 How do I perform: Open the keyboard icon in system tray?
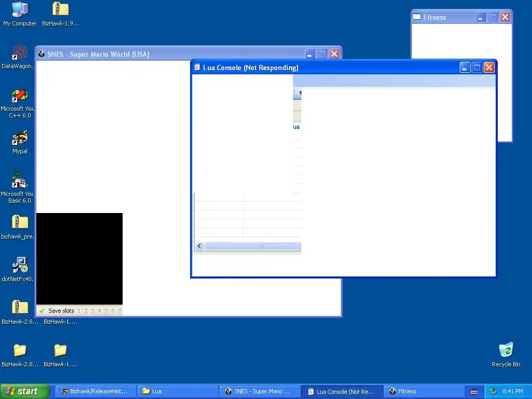[x=474, y=392]
